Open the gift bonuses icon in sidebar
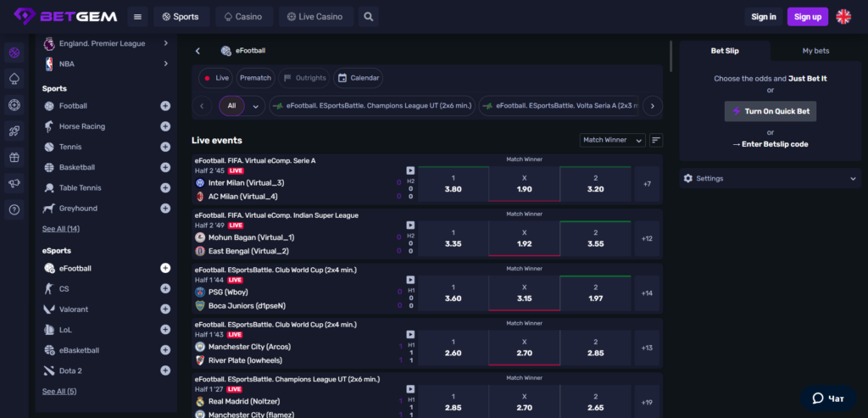This screenshot has width=868, height=418. tap(14, 157)
